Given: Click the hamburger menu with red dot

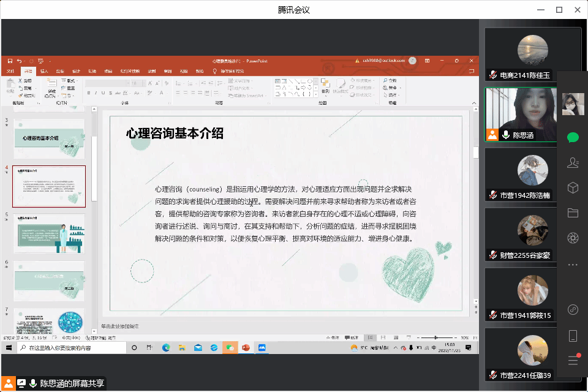Looking at the screenshot, I should 573,360.
